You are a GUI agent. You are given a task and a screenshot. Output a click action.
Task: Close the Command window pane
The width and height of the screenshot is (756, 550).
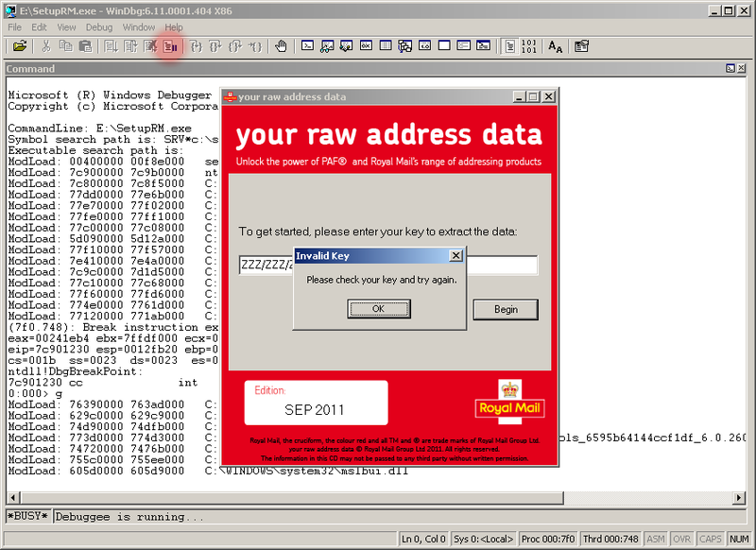coord(742,68)
